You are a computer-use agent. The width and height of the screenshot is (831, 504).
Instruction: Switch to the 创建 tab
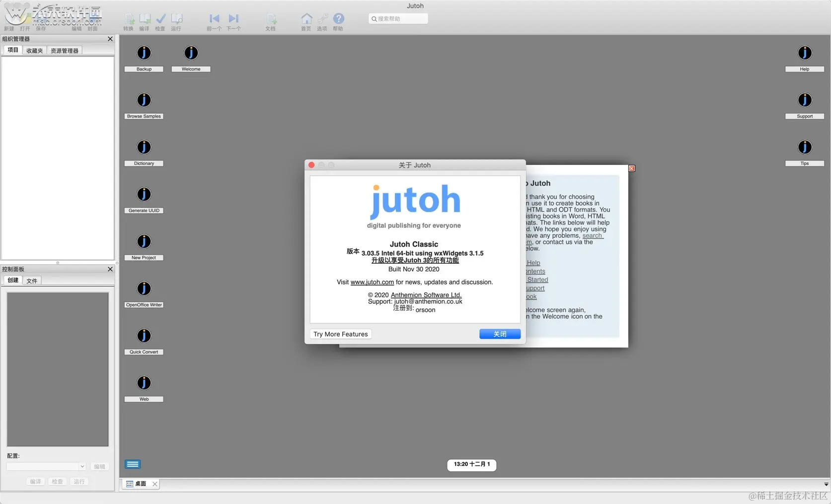tap(13, 280)
